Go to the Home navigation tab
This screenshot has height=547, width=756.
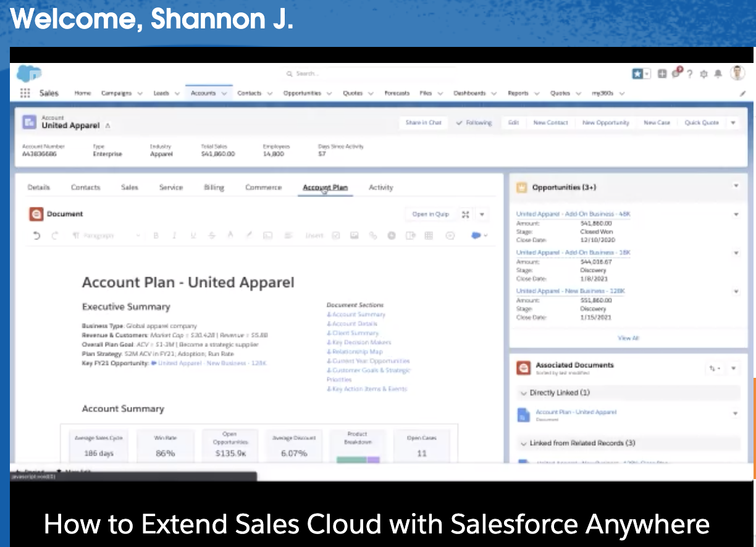point(83,93)
